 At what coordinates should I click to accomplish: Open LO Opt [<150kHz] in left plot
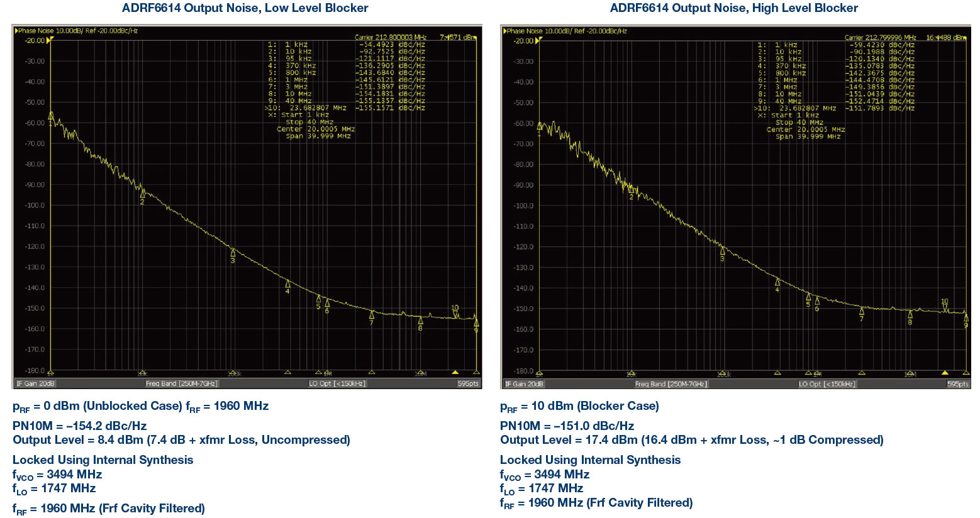[337, 383]
